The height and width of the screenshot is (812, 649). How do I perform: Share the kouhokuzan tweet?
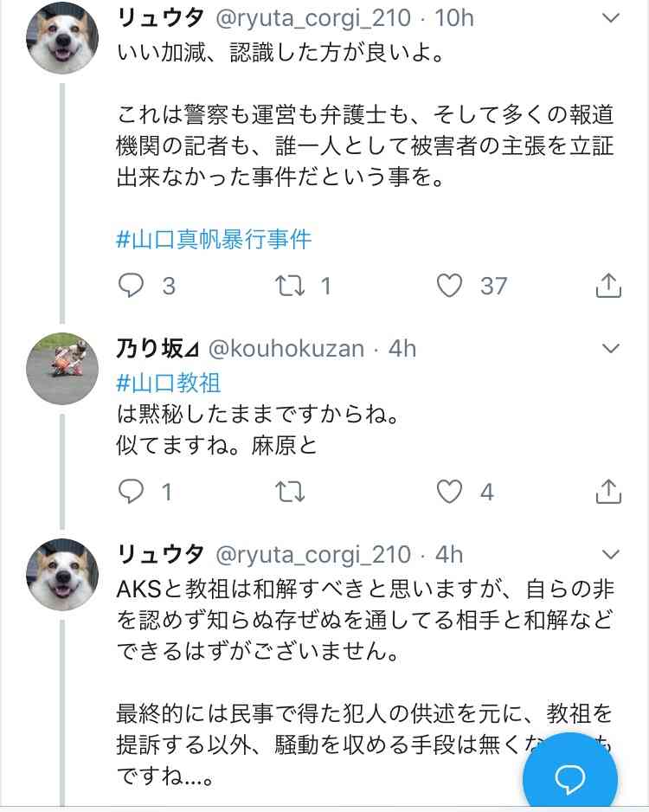pos(608,492)
